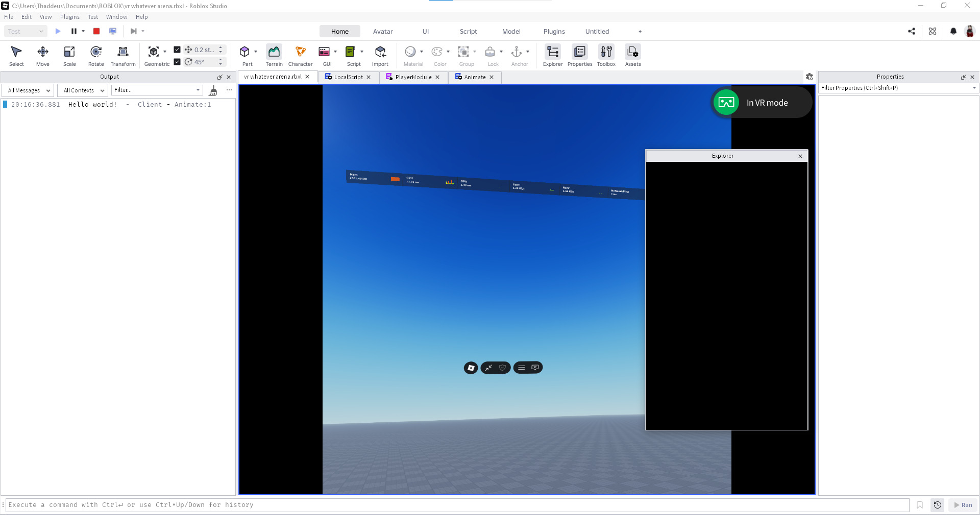Pause the running playtest
The height and width of the screenshot is (531, 980).
[x=74, y=31]
